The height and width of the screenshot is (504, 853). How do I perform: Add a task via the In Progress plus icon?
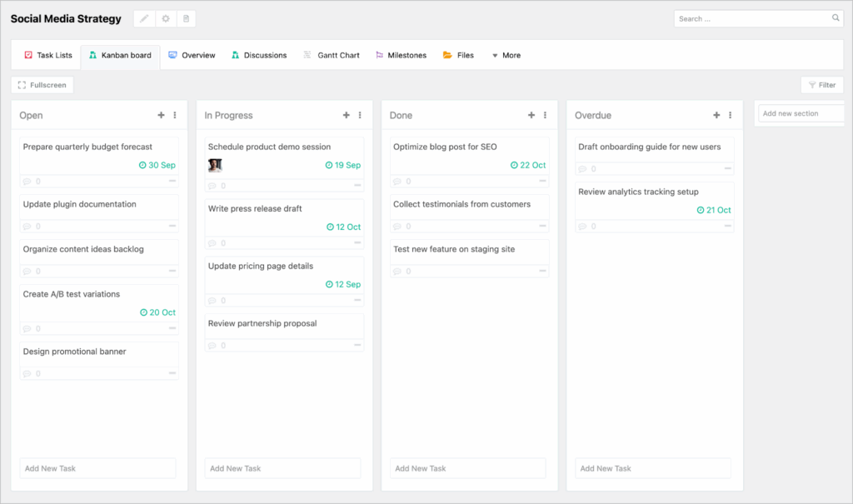tap(346, 115)
